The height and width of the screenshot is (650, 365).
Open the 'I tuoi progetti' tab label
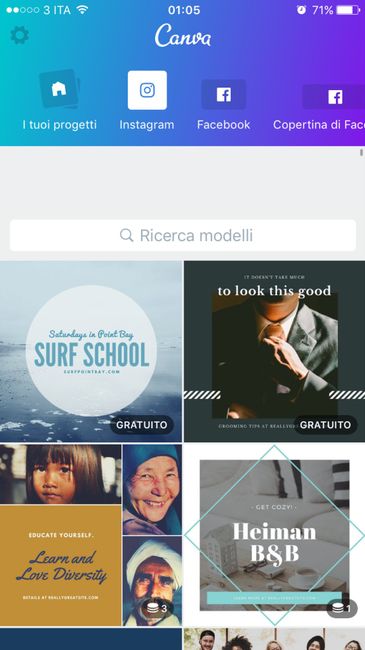click(60, 125)
